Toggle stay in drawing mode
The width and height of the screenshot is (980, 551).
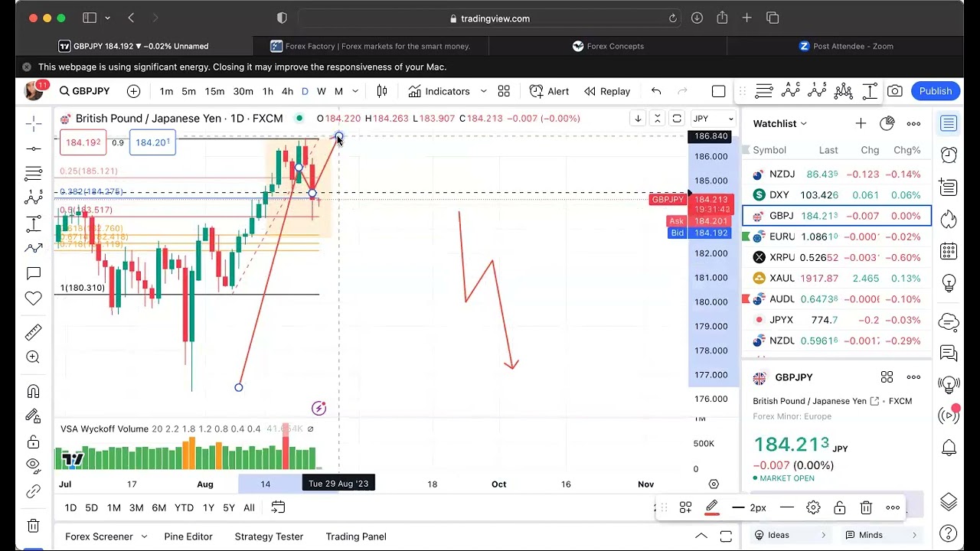(x=33, y=416)
